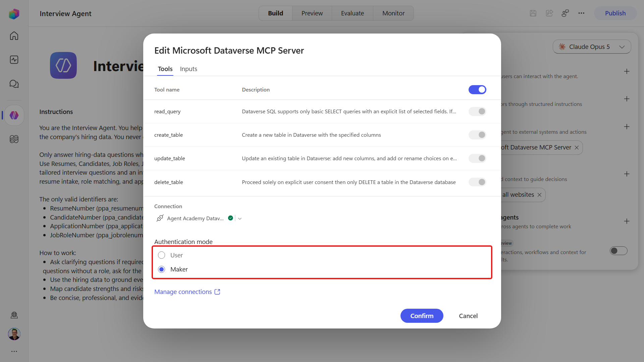644x362 pixels.
Task: Switch to the Tools tab
Action: pos(165,69)
